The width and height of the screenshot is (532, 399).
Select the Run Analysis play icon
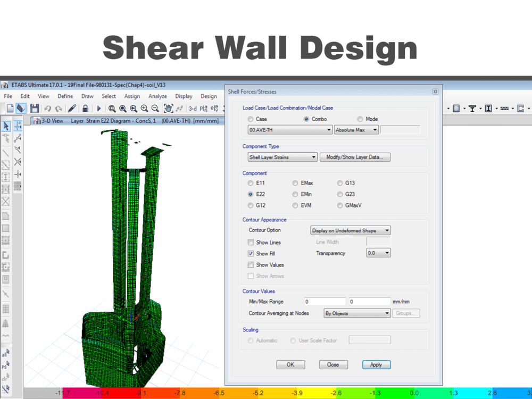pyautogui.click(x=99, y=108)
